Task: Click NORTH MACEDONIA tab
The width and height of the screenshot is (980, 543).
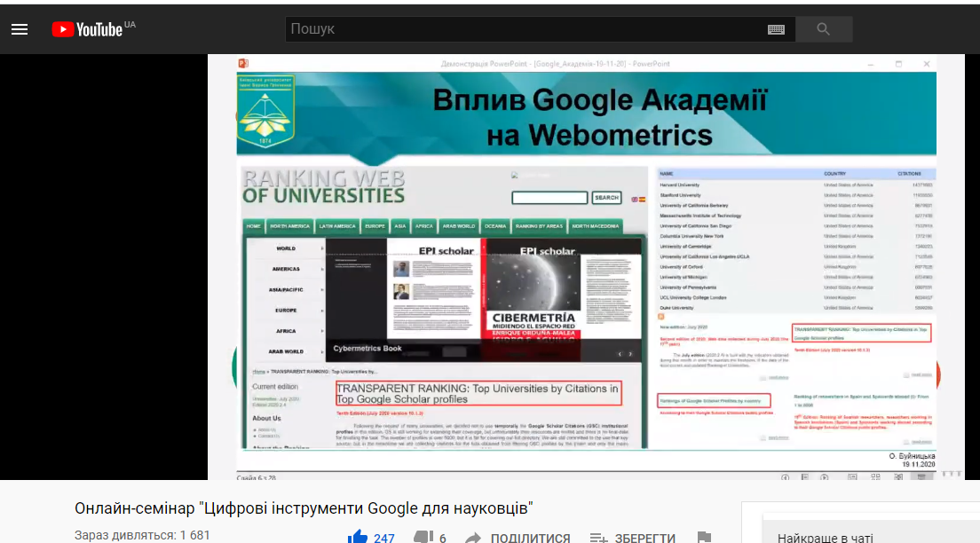Action: click(595, 226)
